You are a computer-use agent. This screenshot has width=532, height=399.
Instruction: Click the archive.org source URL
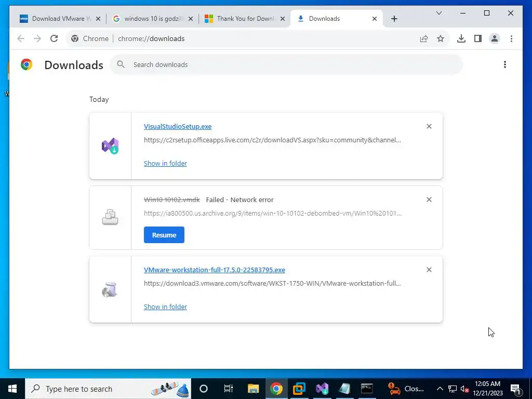[272, 213]
